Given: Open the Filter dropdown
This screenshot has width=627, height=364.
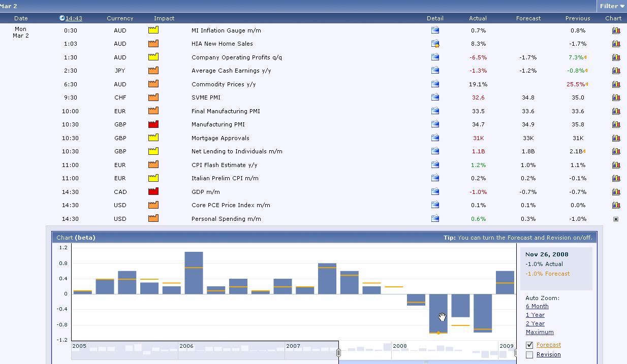Looking at the screenshot, I should 612,6.
